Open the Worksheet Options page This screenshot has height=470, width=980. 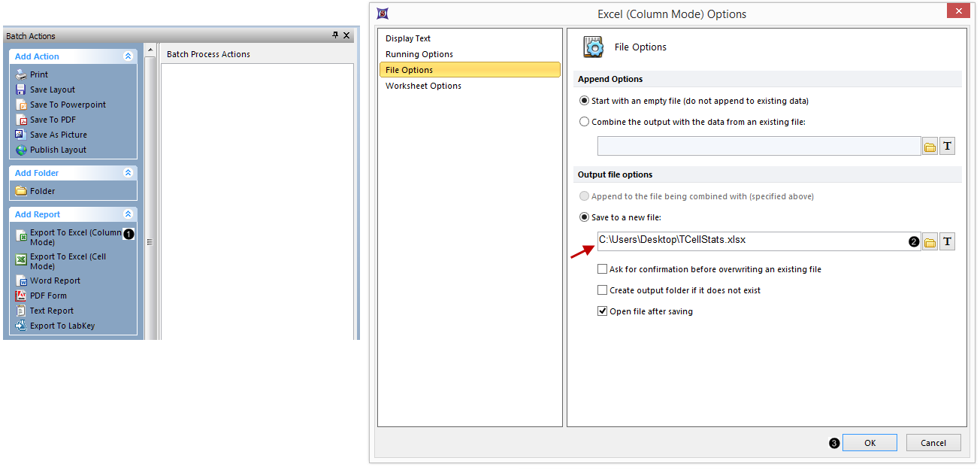pos(423,86)
